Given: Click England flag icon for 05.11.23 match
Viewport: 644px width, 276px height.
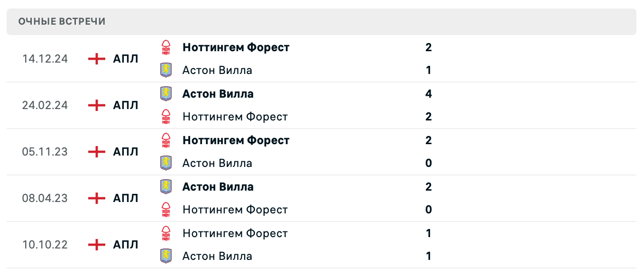Looking at the screenshot, I should point(97,152).
